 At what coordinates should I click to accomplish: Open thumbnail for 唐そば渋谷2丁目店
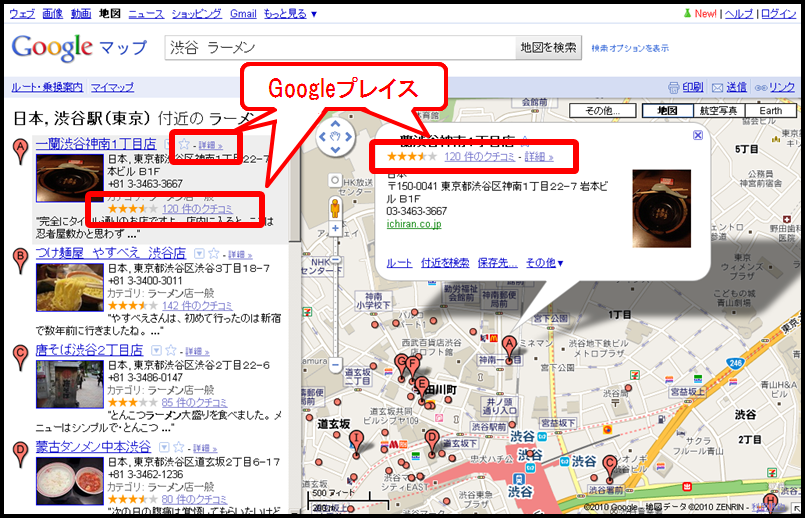pyautogui.click(x=70, y=385)
